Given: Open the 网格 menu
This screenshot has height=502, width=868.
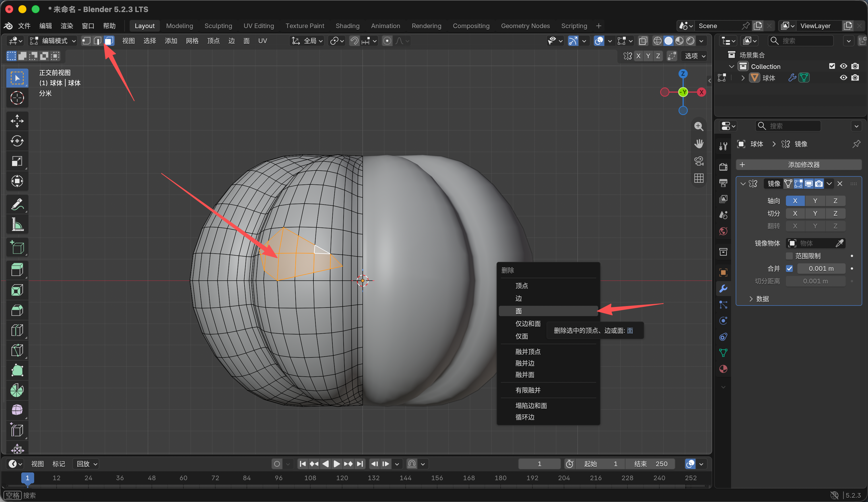Looking at the screenshot, I should pyautogui.click(x=192, y=41).
